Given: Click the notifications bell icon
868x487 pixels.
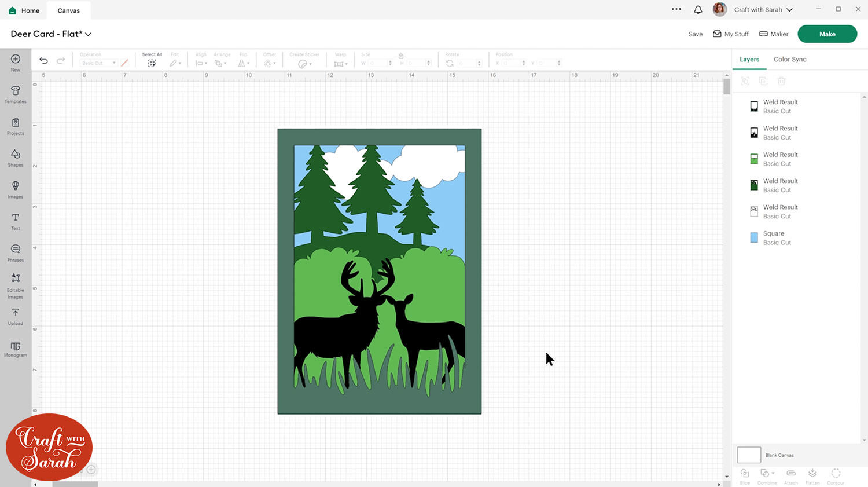Looking at the screenshot, I should tap(698, 10).
